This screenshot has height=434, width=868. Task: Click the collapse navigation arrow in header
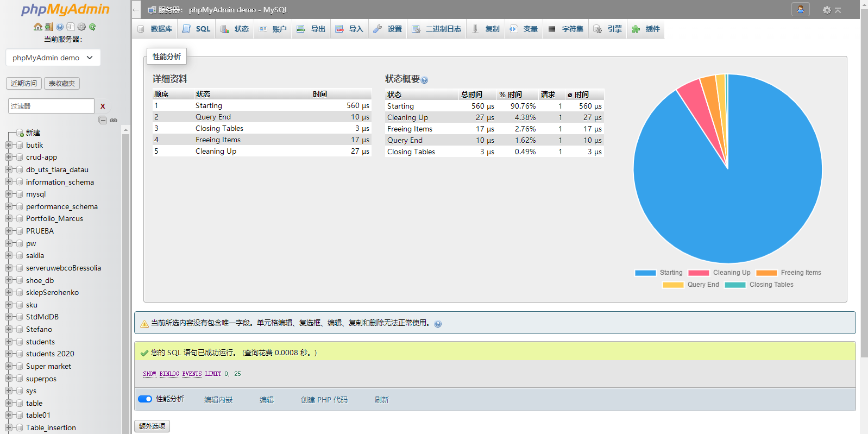(136, 10)
